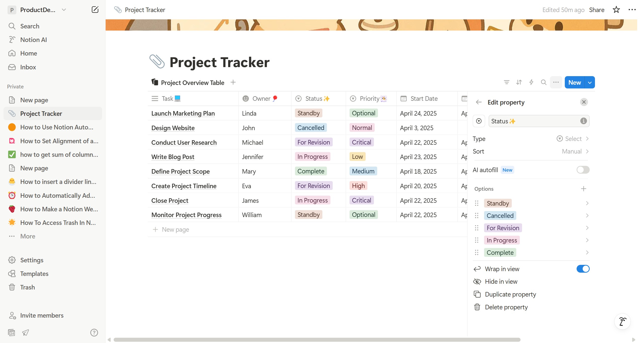Click the Medium priority tag of Define Project Scope
This screenshot has height=343, width=644.
[x=363, y=171]
